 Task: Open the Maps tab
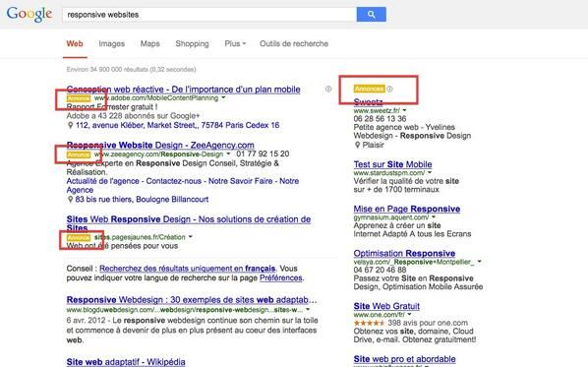150,43
